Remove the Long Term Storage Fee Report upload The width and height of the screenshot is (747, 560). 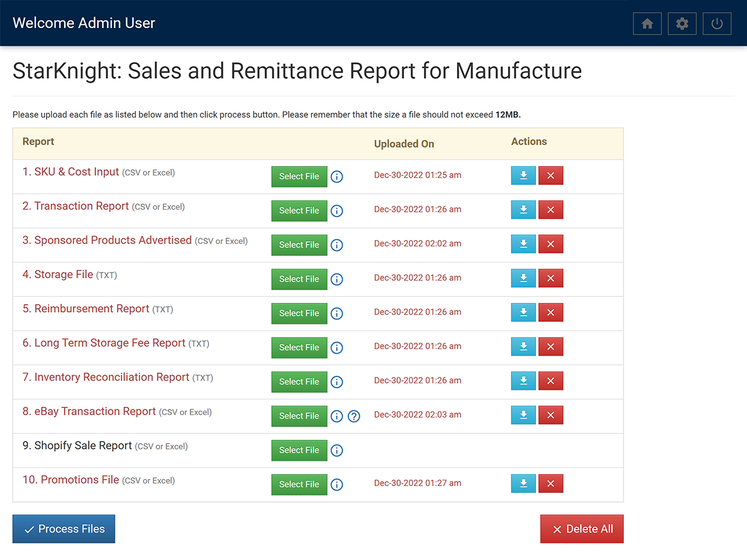(x=550, y=347)
